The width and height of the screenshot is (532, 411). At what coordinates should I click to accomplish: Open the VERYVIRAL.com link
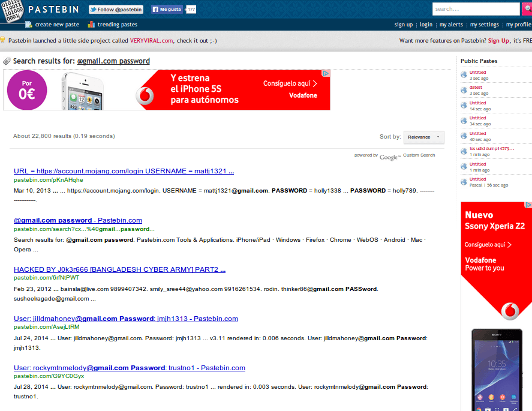coord(151,41)
